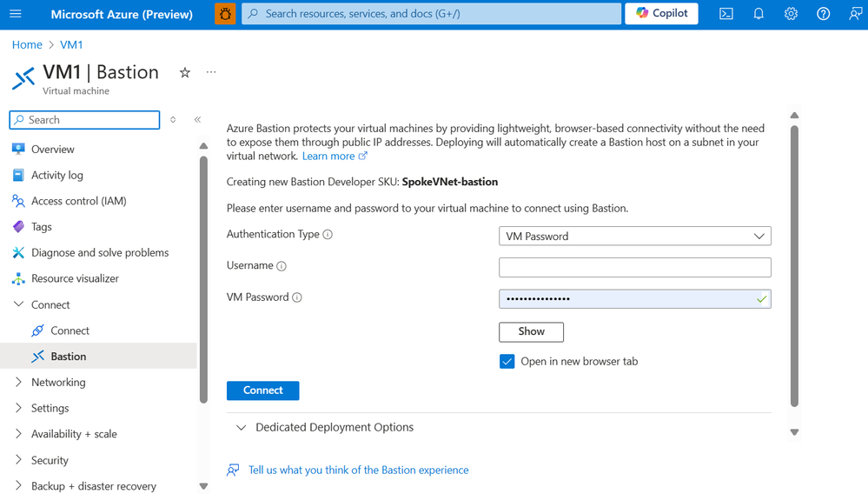Click the feedback person icon at bottom
This screenshot has width=868, height=494.
coord(233,471)
